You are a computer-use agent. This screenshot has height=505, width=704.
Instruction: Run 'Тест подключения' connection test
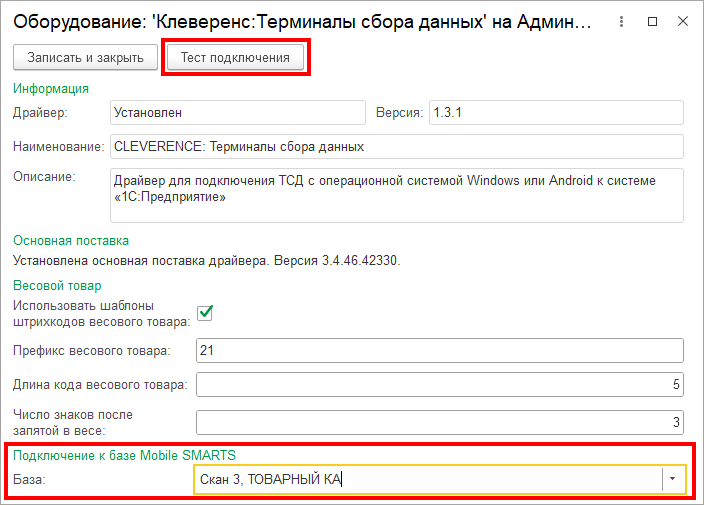tap(235, 57)
